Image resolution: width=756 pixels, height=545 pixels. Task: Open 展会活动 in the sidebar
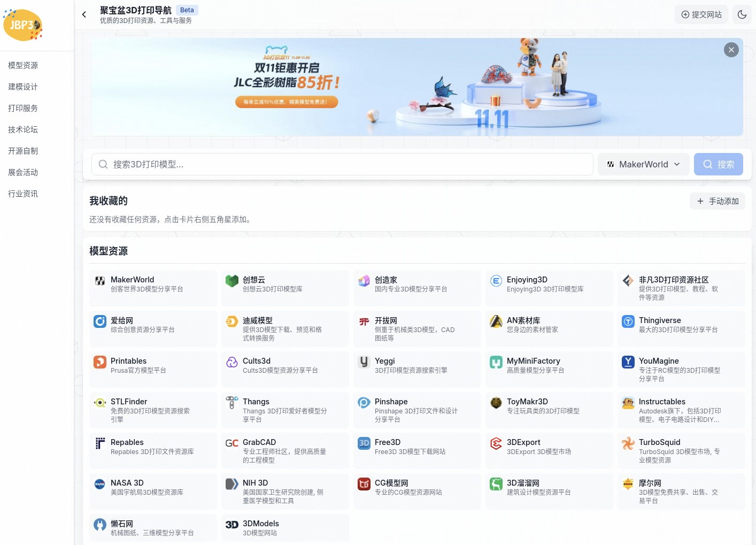pyautogui.click(x=23, y=172)
